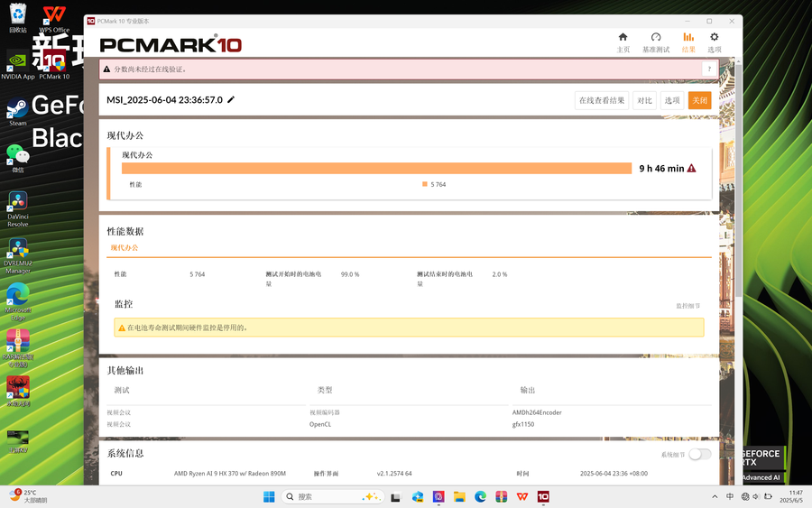Open WeChat desktop shortcut
This screenshot has height=508, width=812.
(x=18, y=159)
